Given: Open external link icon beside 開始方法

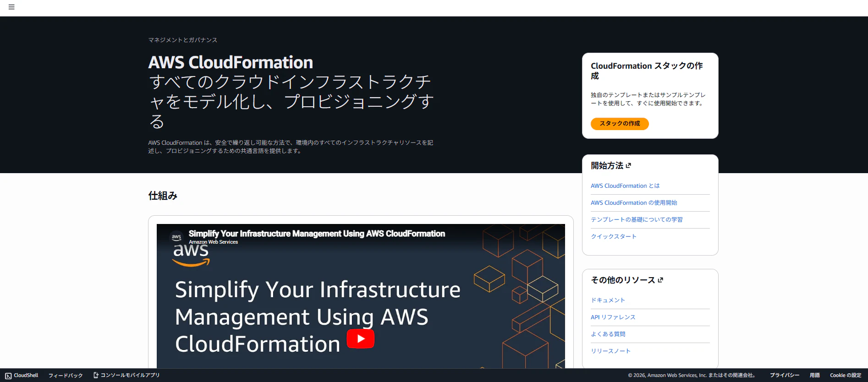Looking at the screenshot, I should point(628,165).
